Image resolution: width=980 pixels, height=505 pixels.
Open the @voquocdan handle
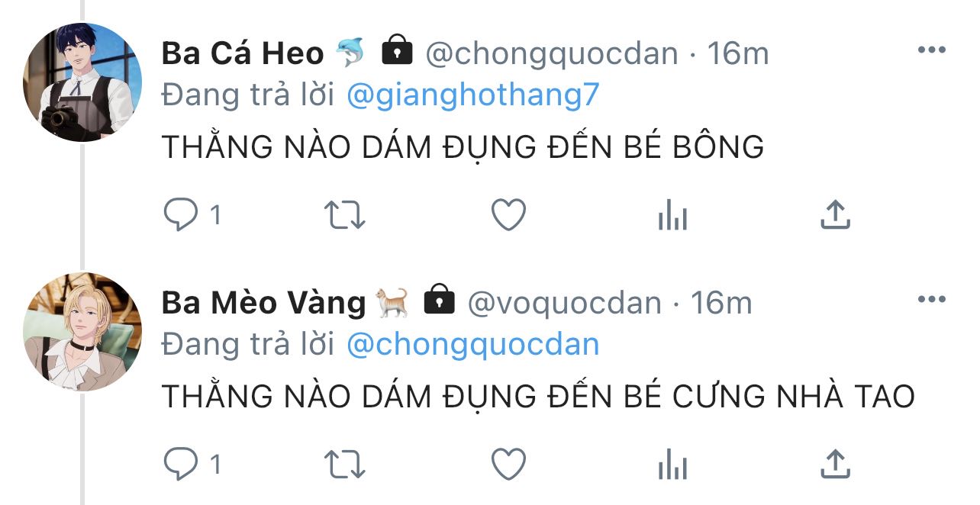[564, 304]
